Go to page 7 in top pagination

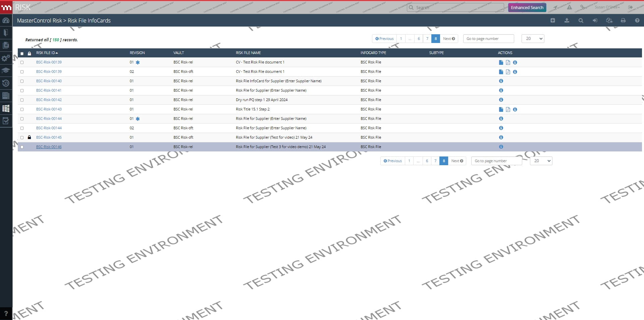[x=427, y=39]
